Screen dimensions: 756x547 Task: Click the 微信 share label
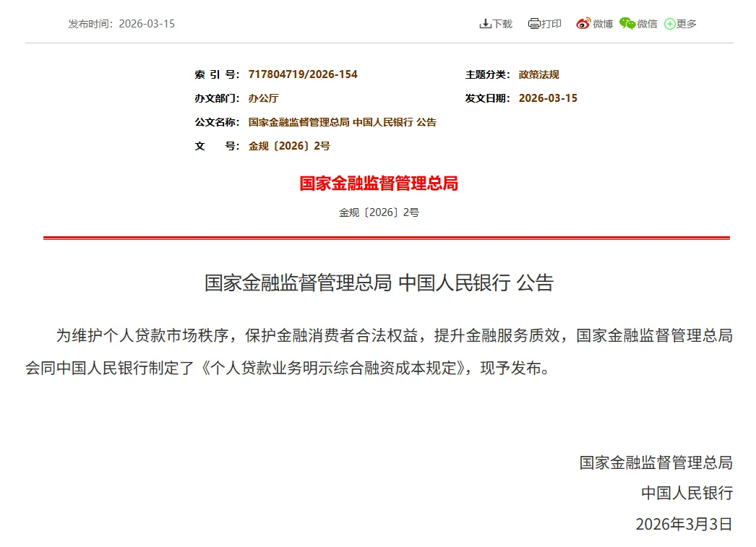[x=647, y=24]
